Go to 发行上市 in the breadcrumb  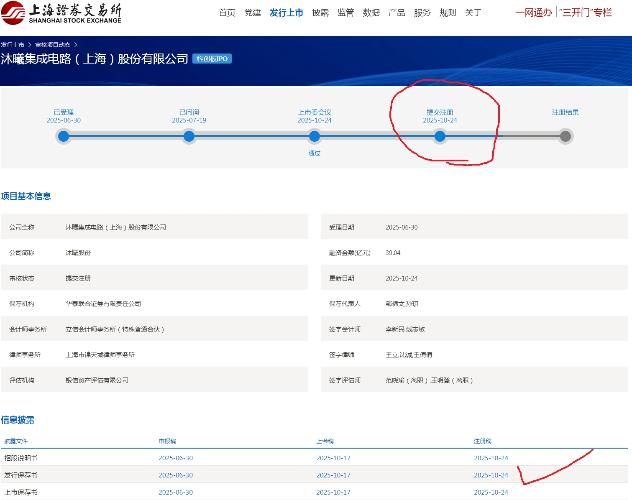12,44
